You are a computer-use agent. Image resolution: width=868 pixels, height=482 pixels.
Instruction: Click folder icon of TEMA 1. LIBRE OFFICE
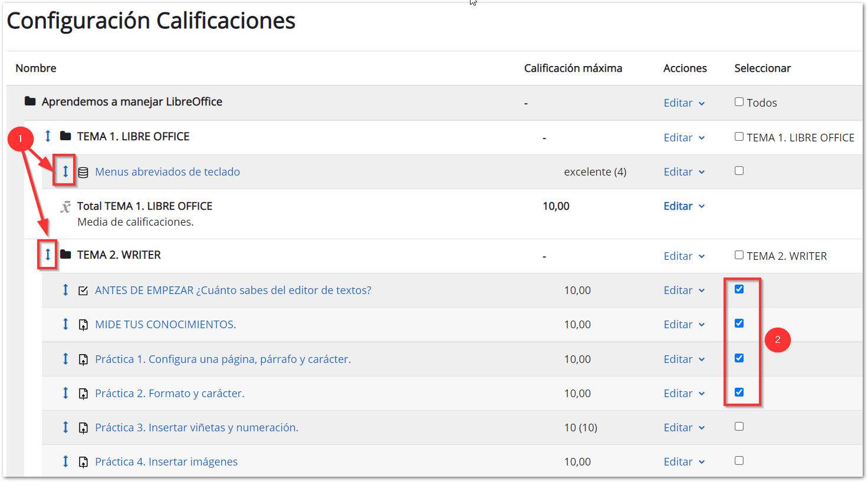click(65, 136)
